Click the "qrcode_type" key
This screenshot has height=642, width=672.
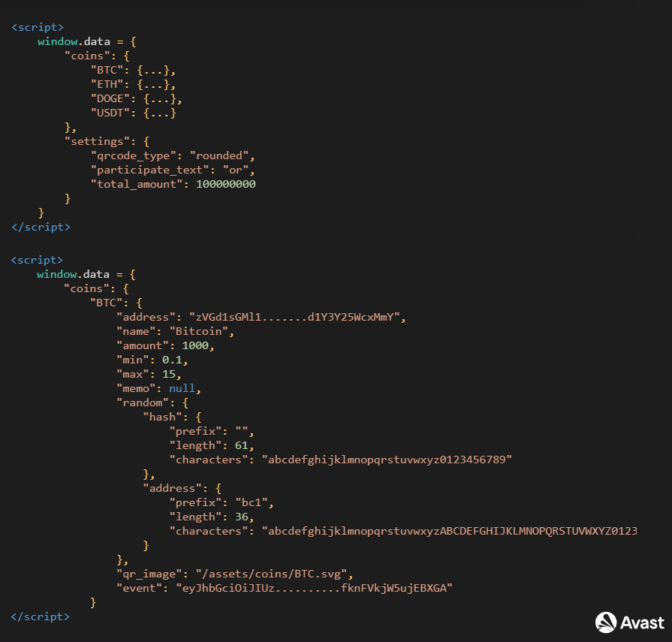[x=134, y=155]
